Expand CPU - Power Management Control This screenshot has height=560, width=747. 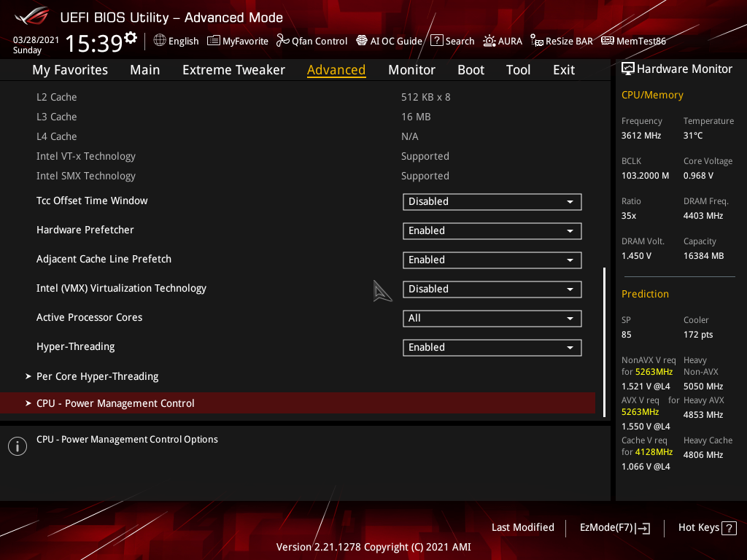298,403
